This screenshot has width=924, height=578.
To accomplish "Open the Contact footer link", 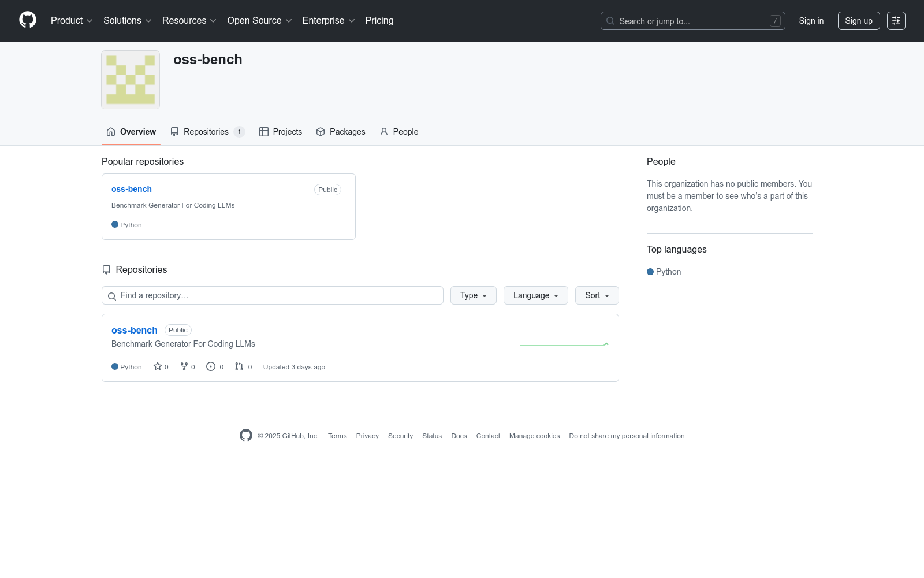I will [x=488, y=436].
